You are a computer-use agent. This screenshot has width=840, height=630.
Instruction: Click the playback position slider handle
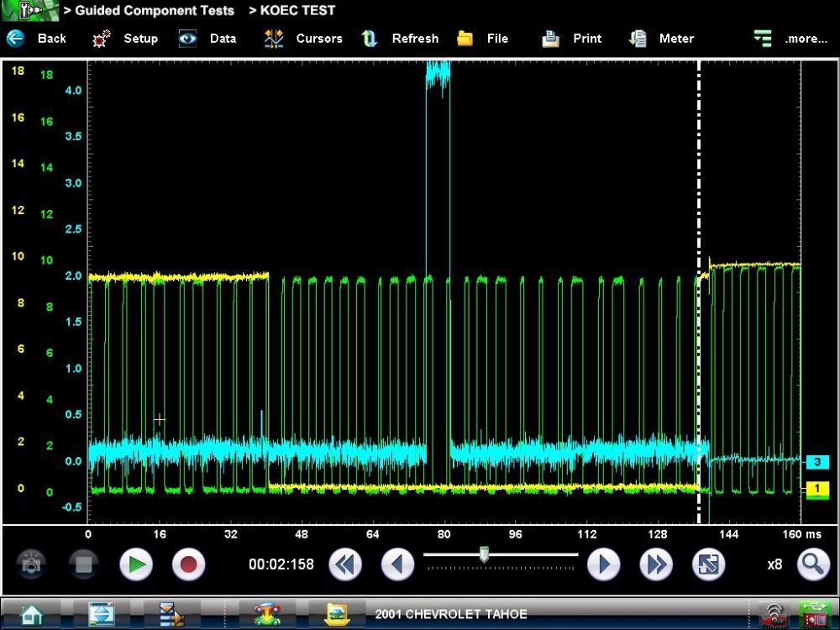(484, 554)
